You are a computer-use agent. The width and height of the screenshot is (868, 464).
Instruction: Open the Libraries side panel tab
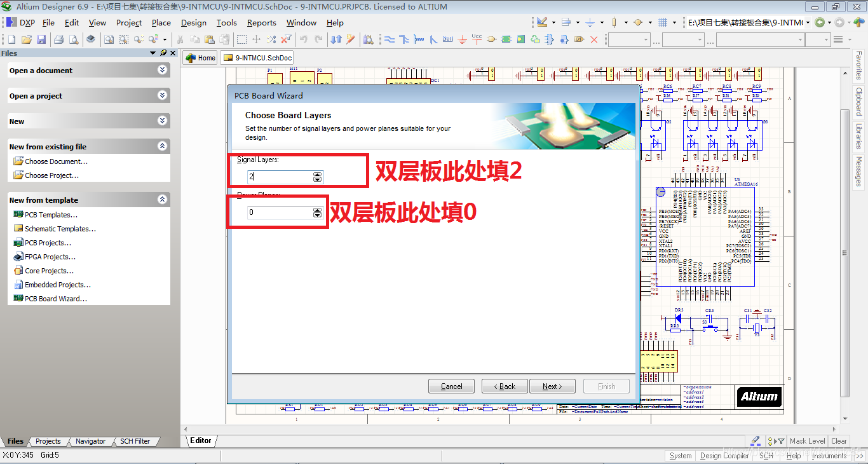point(858,135)
